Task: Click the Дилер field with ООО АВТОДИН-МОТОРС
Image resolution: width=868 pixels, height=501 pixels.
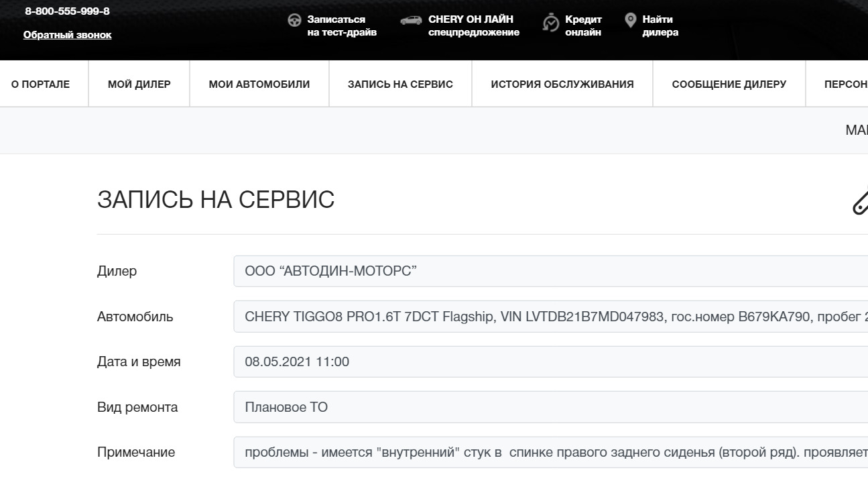Action: coord(550,271)
